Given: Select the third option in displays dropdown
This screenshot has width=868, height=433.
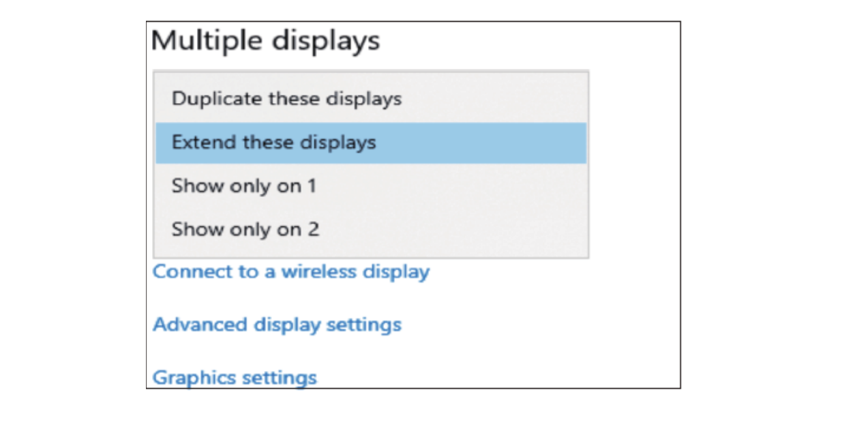Looking at the screenshot, I should pos(371,185).
